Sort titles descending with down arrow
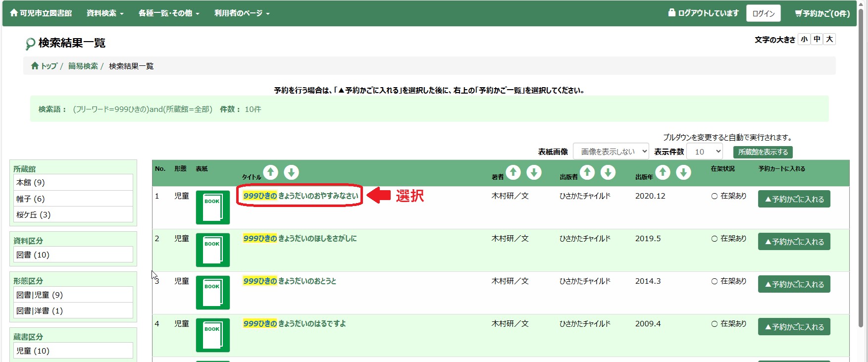868x362 pixels. (x=291, y=172)
